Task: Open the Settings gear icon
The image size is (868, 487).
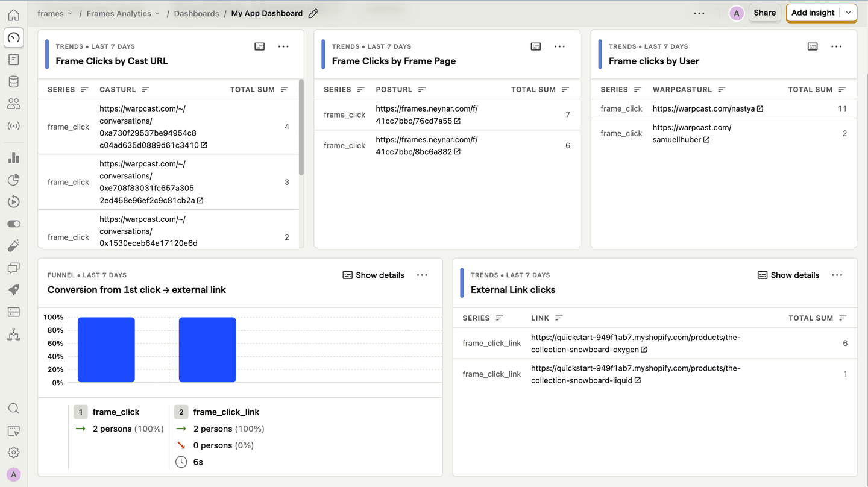Action: (13, 453)
